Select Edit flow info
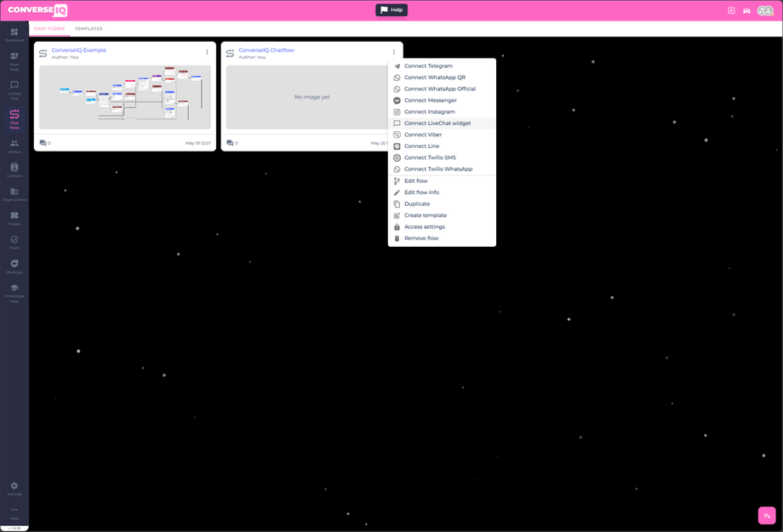783x532 pixels. coord(442,192)
